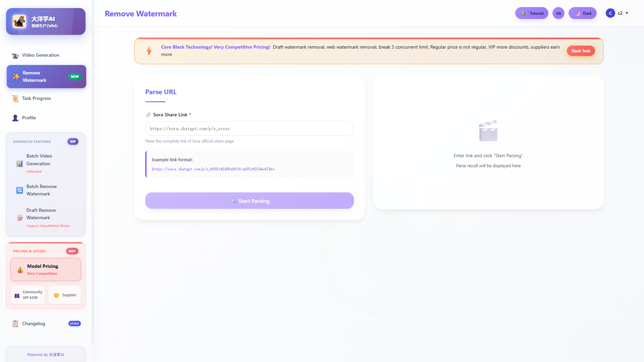Click the Start Parsing button

(x=249, y=200)
